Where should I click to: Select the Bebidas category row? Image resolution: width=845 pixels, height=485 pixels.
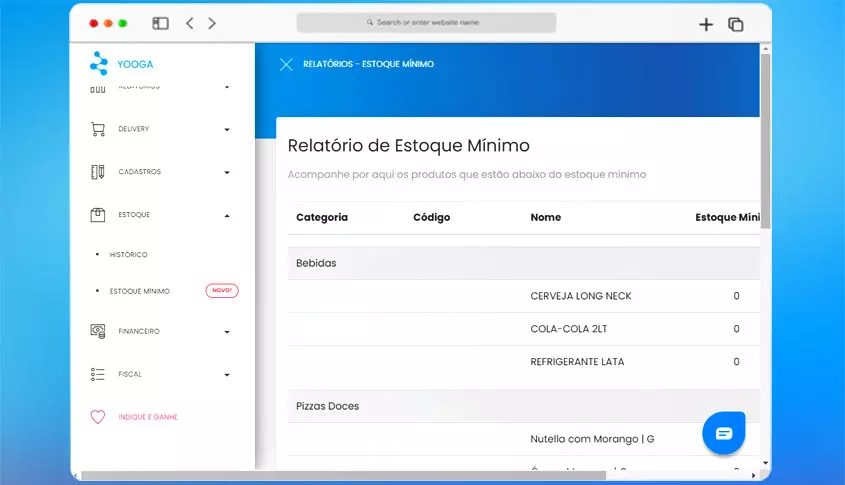(524, 263)
